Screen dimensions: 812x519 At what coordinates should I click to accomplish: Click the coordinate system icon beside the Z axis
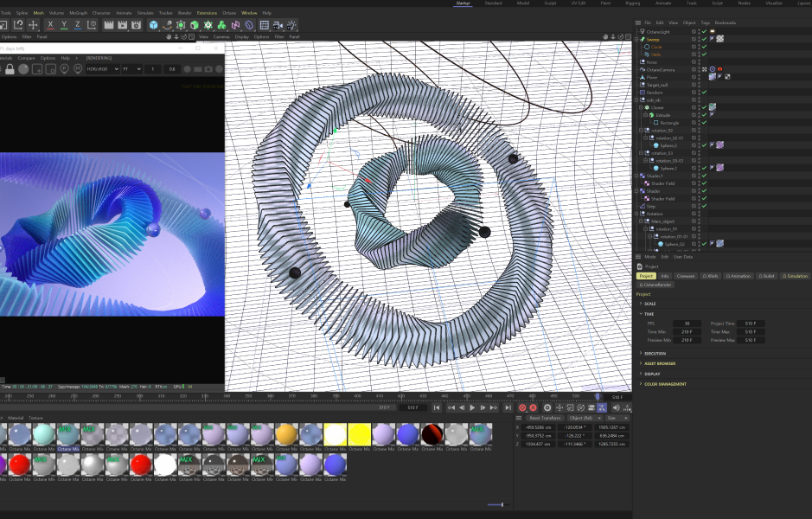[92, 25]
